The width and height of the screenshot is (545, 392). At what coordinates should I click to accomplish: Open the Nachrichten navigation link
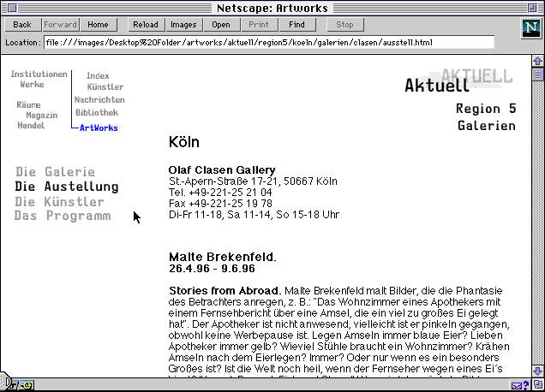point(99,99)
